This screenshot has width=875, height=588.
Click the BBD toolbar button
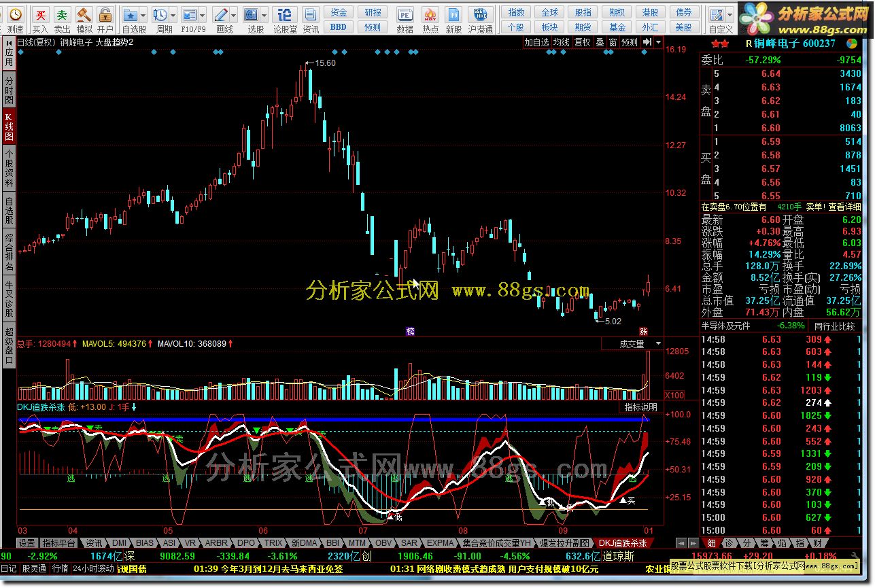339,27
